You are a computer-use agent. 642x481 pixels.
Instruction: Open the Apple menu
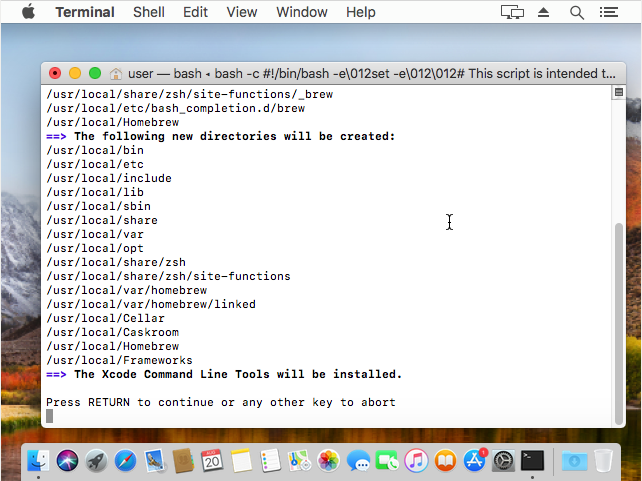28,12
